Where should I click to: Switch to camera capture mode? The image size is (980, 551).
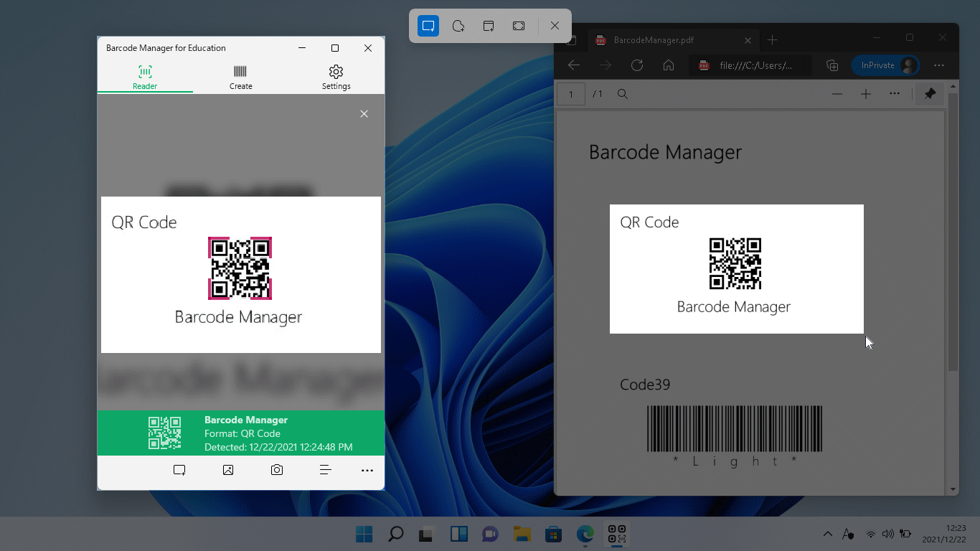[x=277, y=470]
